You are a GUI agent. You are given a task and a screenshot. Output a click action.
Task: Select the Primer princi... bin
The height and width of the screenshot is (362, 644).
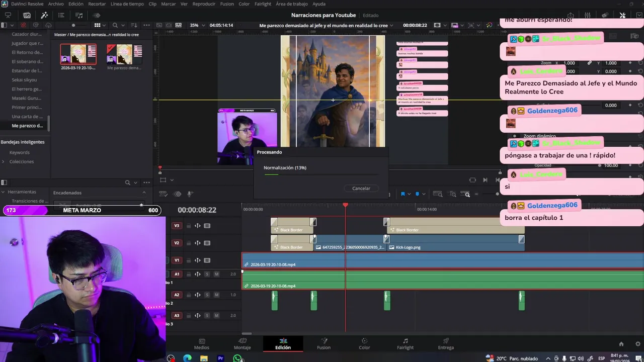click(x=27, y=107)
